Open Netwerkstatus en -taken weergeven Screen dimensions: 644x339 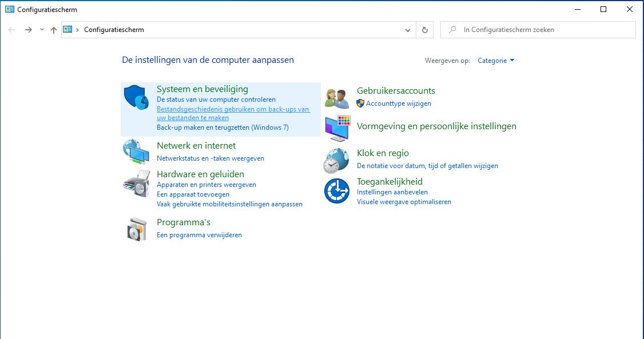[210, 158]
